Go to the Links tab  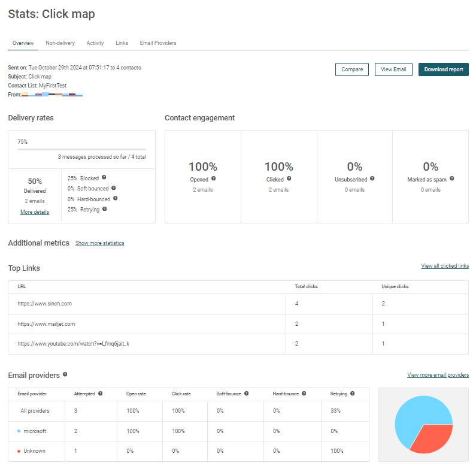(122, 43)
